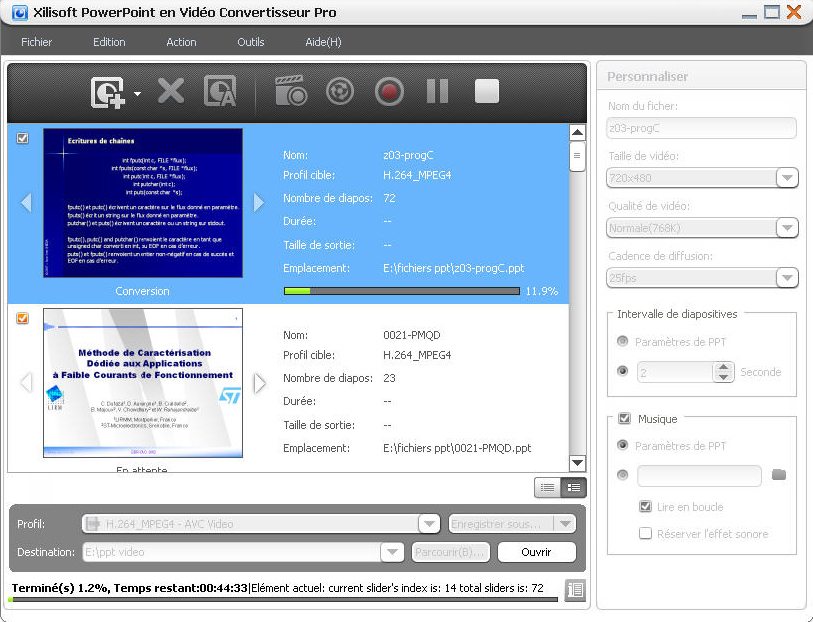
Task: Click the Parcourir(B) browse button
Action: pos(451,552)
